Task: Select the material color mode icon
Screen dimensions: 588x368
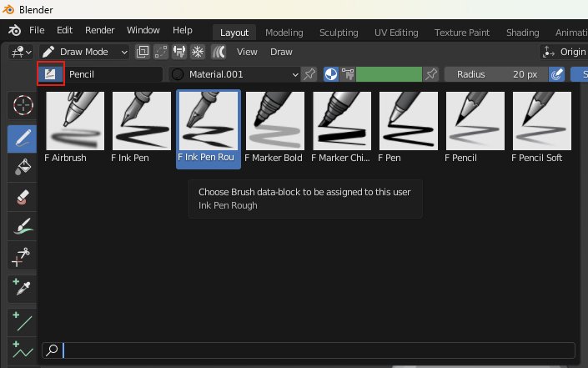Action: (331, 74)
